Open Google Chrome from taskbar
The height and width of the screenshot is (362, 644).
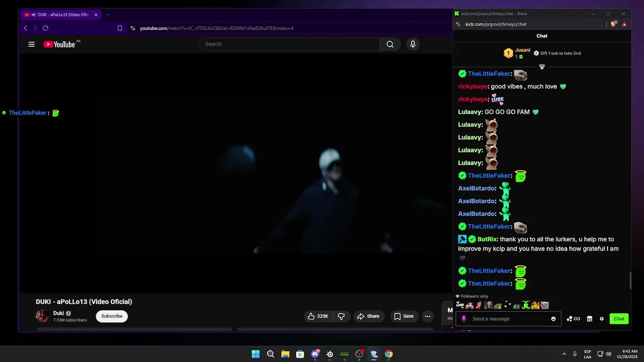pos(388,354)
